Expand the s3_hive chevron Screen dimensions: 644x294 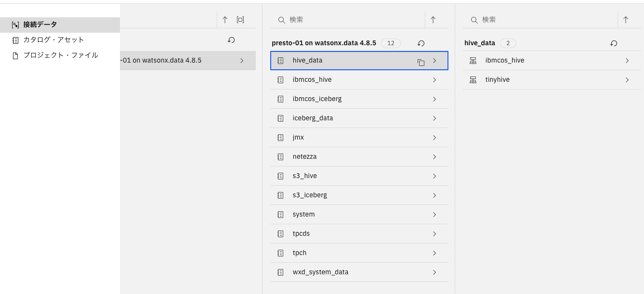(434, 176)
